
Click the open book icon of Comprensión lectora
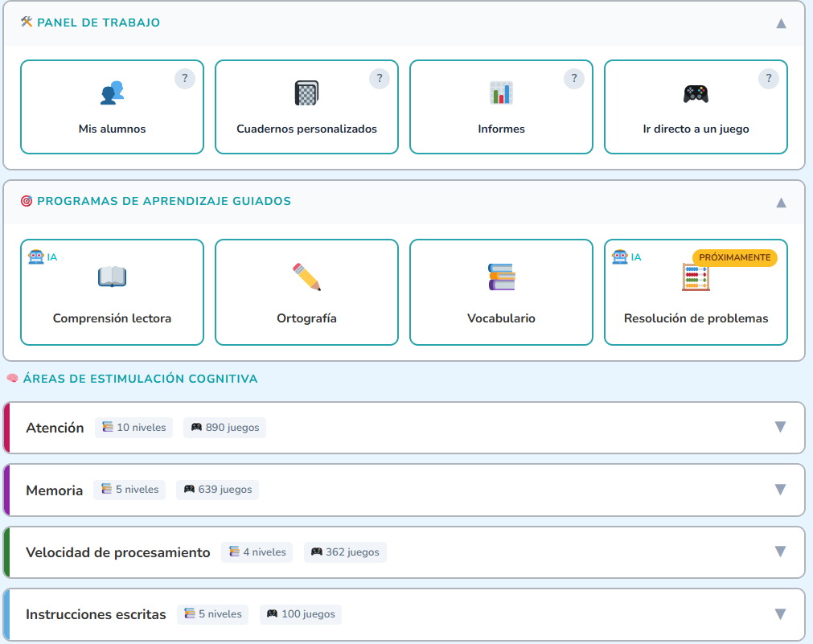pos(112,277)
